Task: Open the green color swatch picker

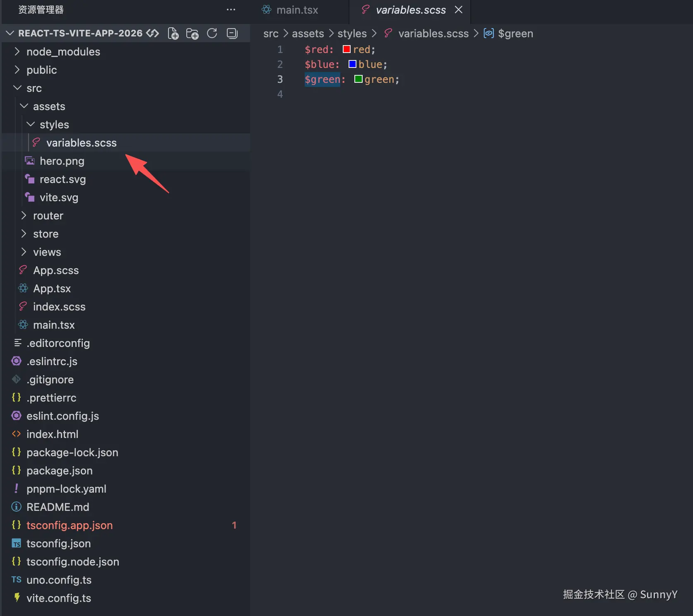Action: [359, 79]
